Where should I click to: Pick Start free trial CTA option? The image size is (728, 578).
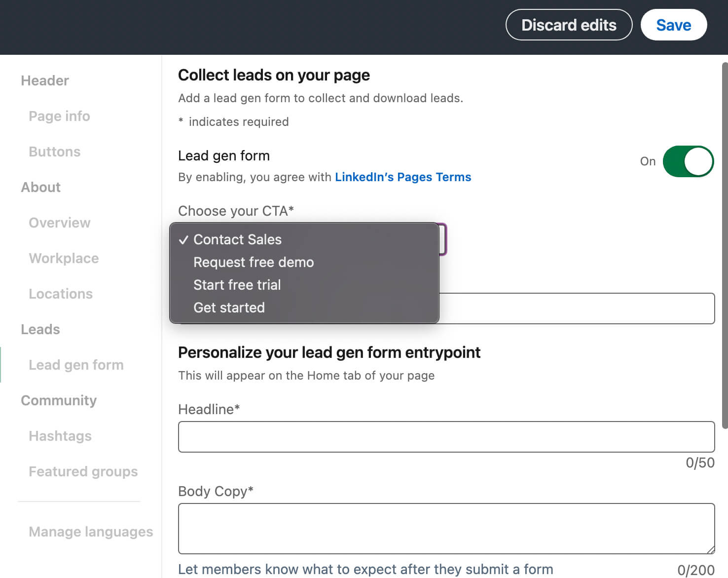(x=304, y=285)
